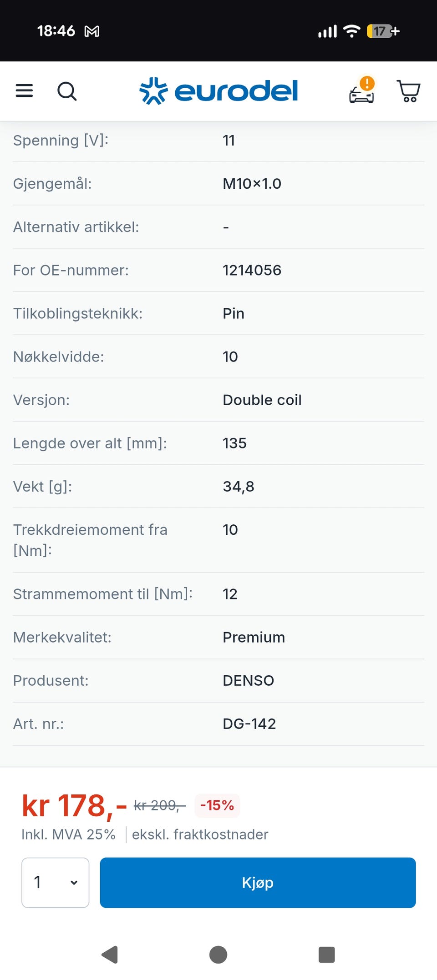Open the hamburger navigation menu
The width and height of the screenshot is (437, 980).
pos(24,91)
